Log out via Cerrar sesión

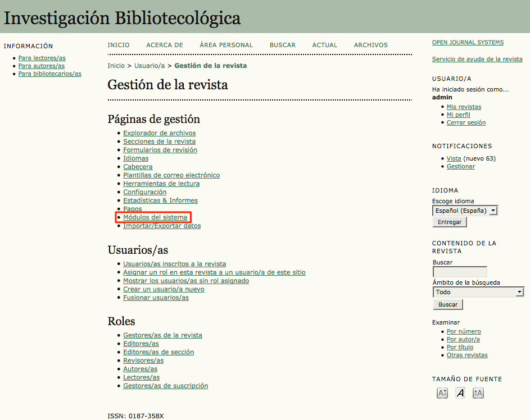click(x=466, y=122)
